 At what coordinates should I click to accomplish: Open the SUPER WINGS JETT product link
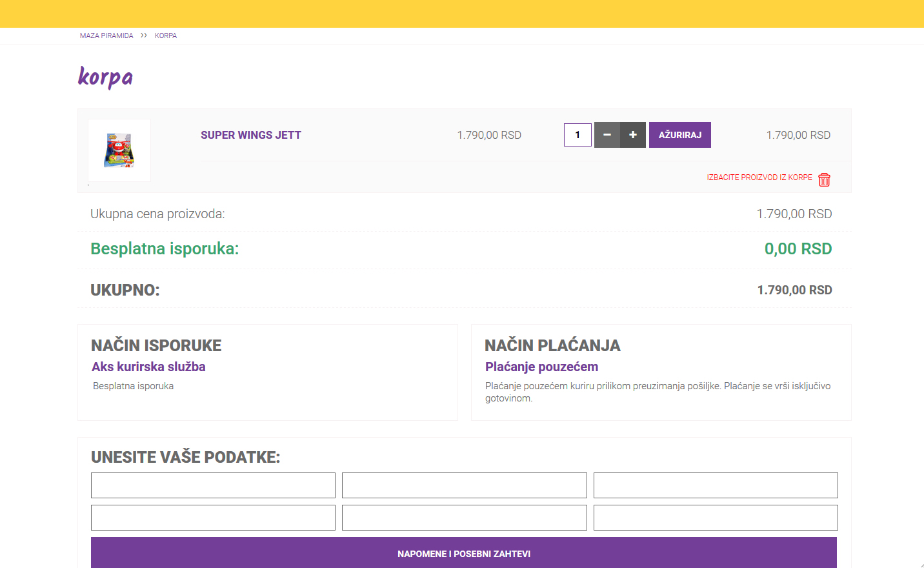pyautogui.click(x=251, y=135)
